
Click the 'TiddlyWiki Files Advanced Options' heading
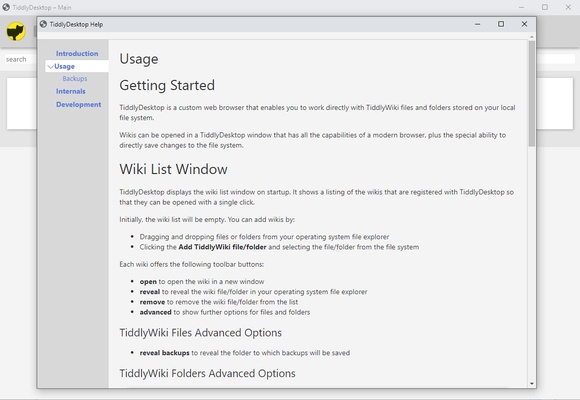(200, 333)
